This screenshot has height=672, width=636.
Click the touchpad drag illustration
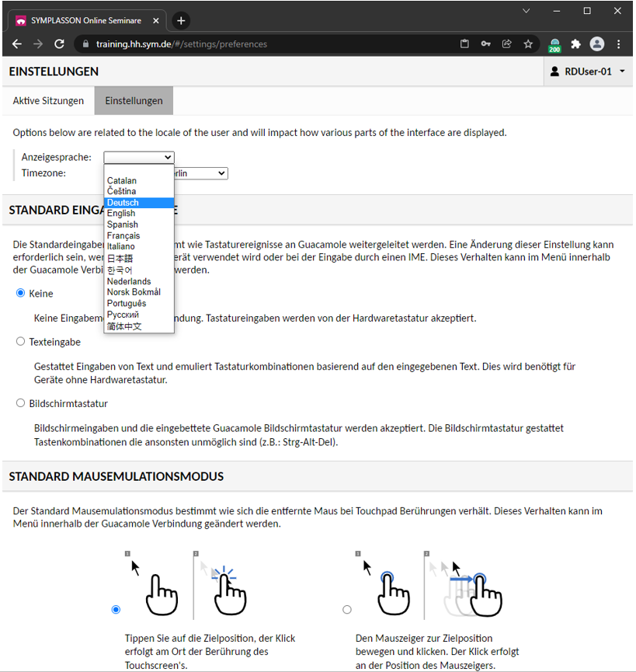pyautogui.click(x=429, y=584)
